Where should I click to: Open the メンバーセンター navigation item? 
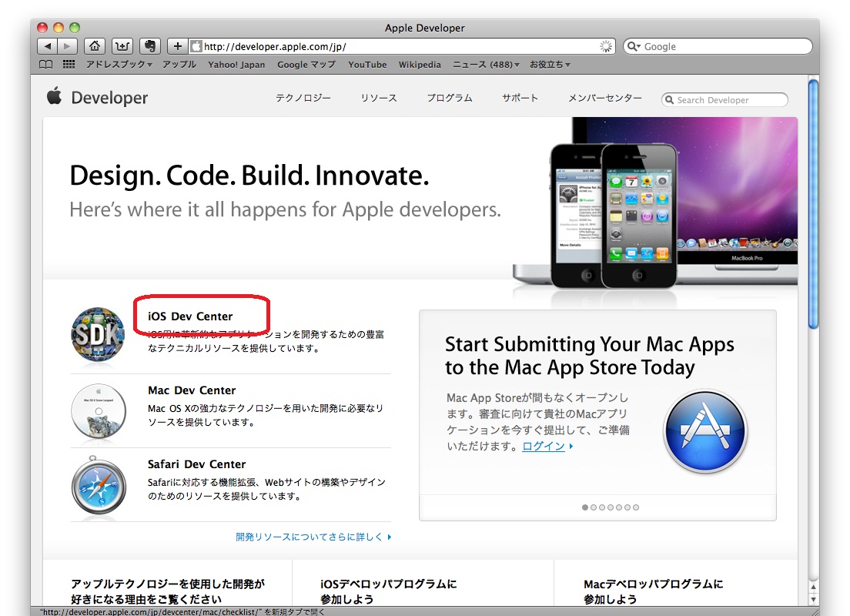click(x=604, y=99)
